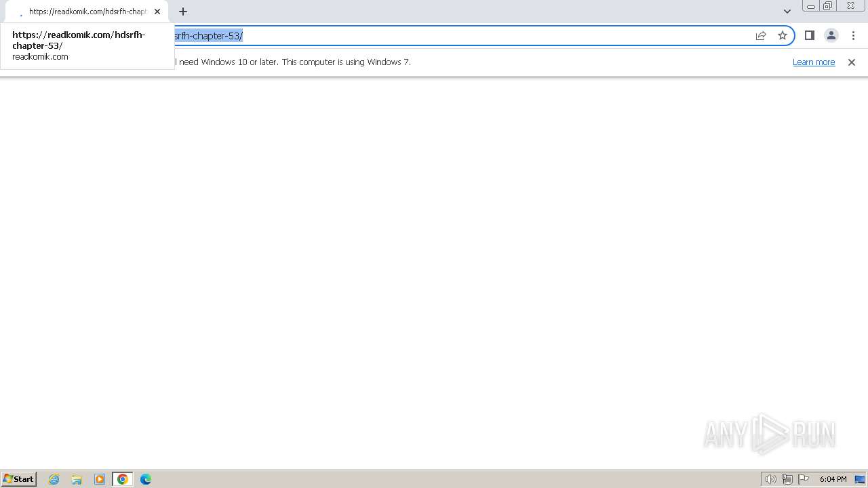Open network connection tray icon

787,479
